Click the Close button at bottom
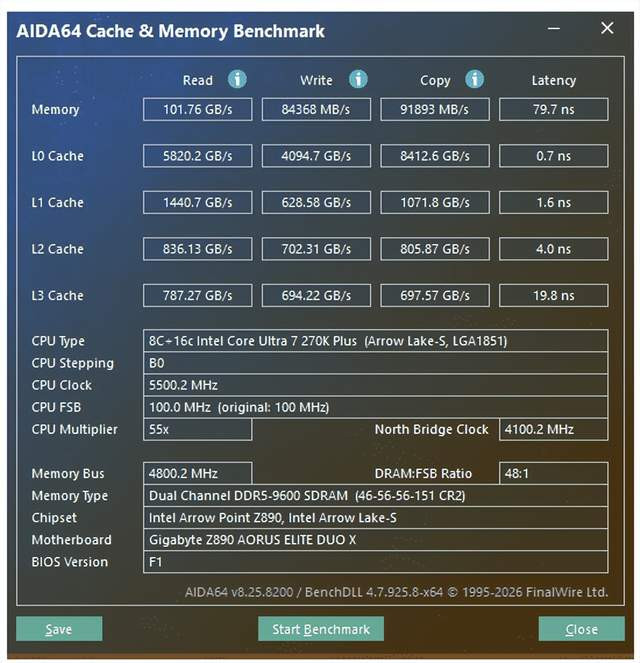Image resolution: width=640 pixels, height=663 pixels. coord(582,629)
